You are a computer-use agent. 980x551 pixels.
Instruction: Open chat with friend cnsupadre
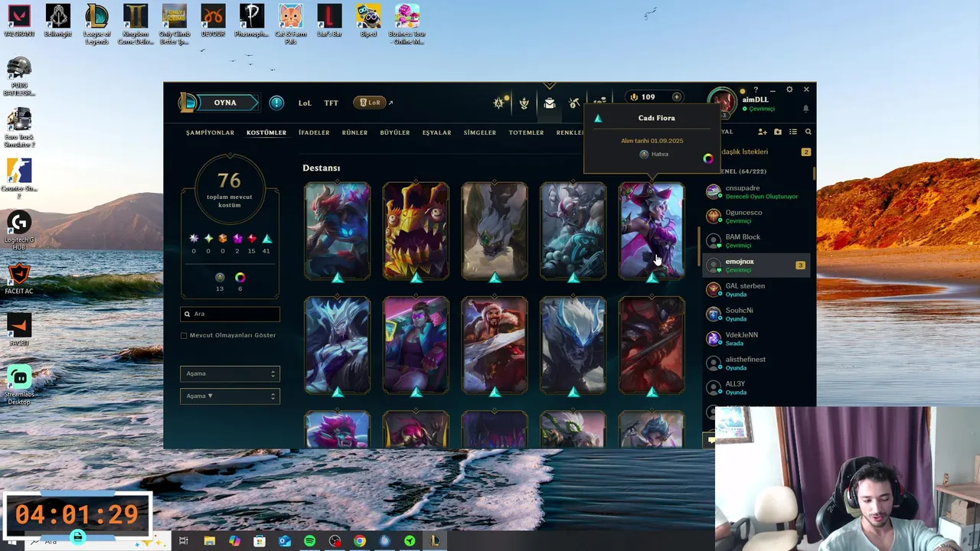(756, 191)
